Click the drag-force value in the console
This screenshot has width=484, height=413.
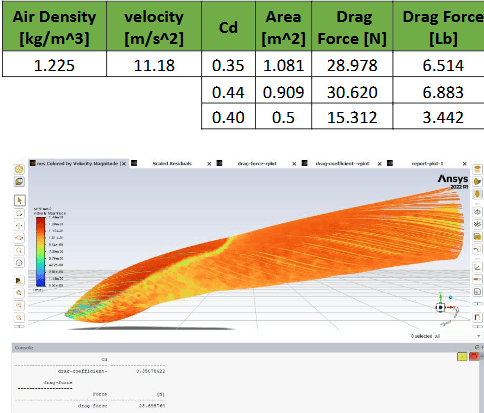152,406
